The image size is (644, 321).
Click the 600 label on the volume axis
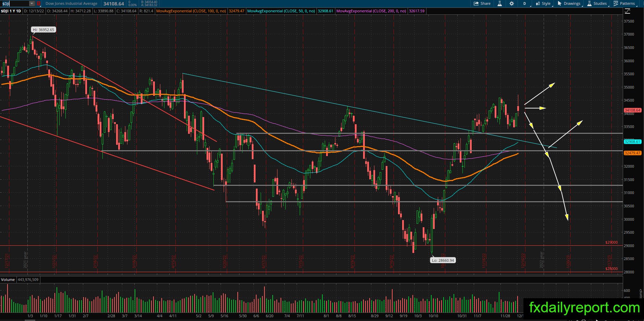pyautogui.click(x=627, y=291)
